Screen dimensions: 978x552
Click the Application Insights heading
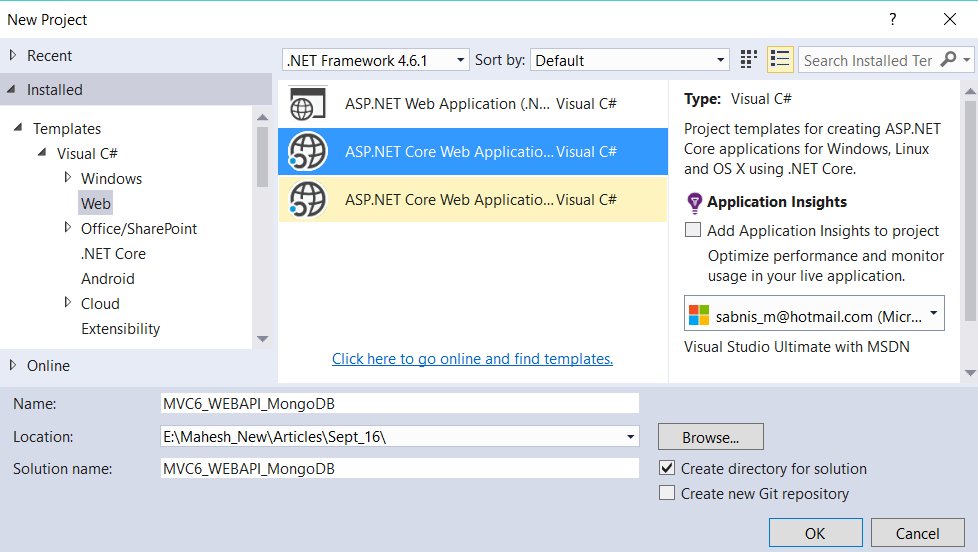(777, 202)
